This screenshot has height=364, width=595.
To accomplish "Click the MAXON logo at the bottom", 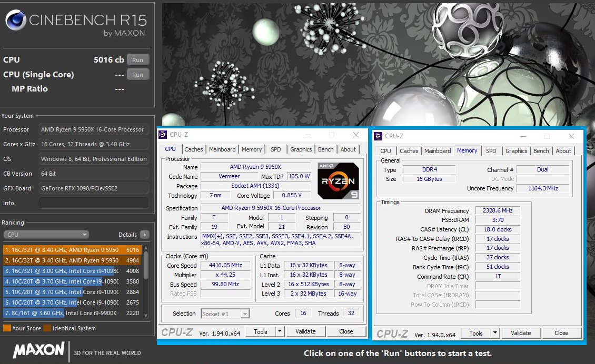I will point(39,350).
